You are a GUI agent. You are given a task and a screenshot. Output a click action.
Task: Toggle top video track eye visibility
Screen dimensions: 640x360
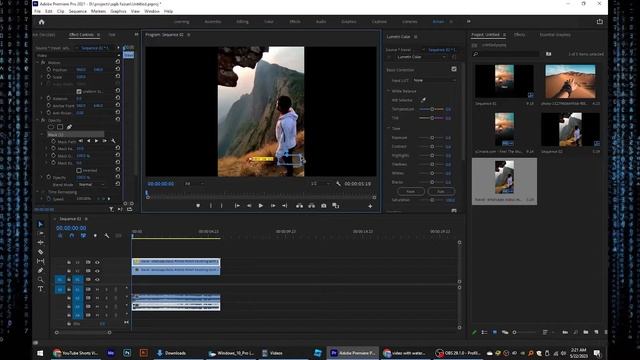point(97,262)
